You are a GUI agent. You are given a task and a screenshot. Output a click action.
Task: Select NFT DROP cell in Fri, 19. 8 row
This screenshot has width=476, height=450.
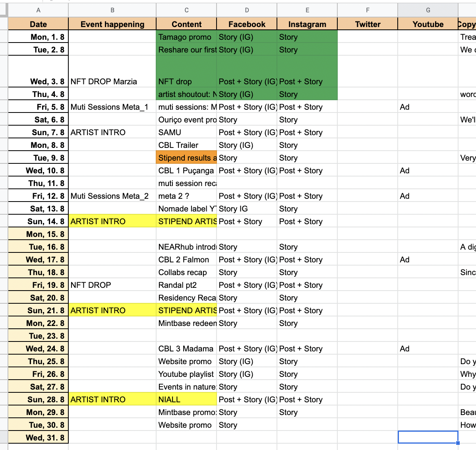pos(112,285)
